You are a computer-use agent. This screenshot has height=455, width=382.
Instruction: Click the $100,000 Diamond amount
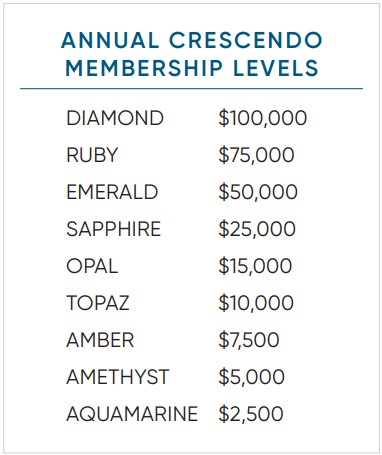pos(263,118)
